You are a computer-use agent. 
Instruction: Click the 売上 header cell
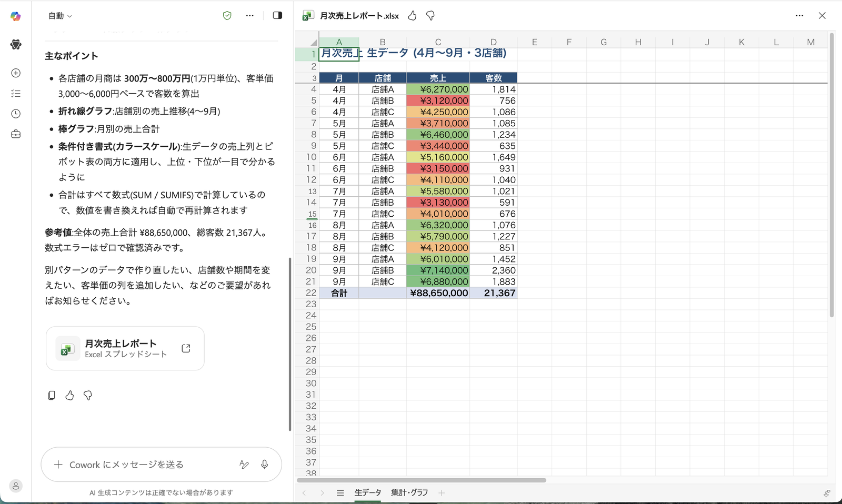point(438,78)
